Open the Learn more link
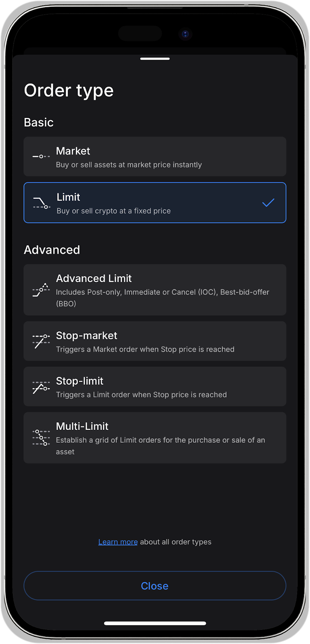The height and width of the screenshot is (644, 310). (x=118, y=542)
